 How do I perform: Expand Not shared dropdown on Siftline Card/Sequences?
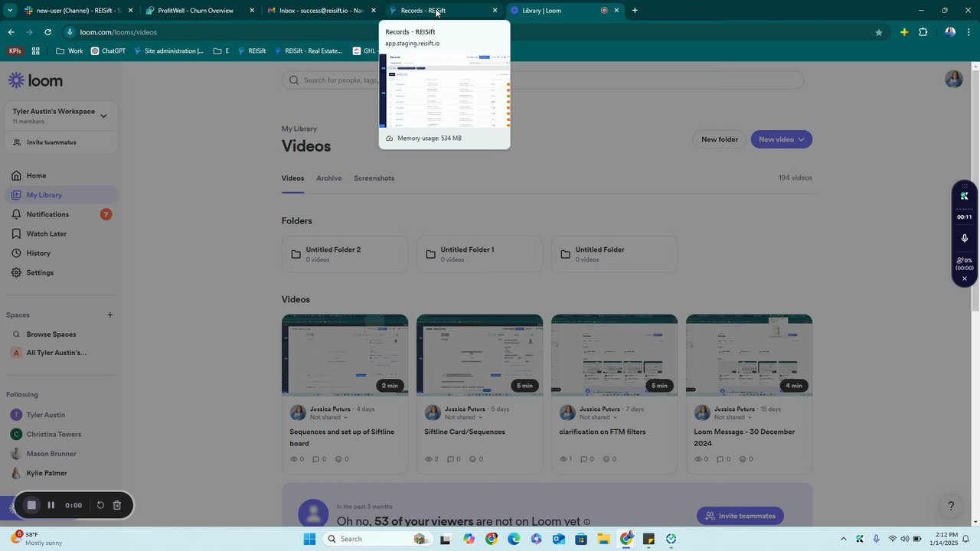coord(464,418)
